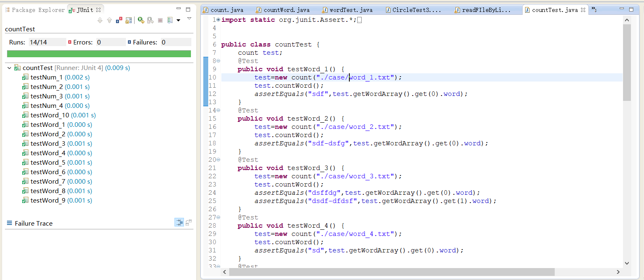644x280 pixels.
Task: Open the wordTest.java editor tab
Action: [351, 10]
